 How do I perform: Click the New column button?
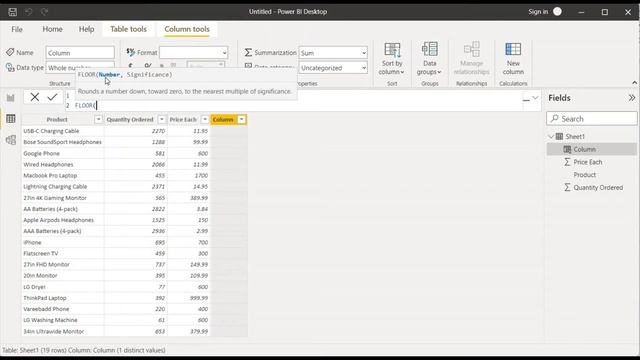click(513, 59)
